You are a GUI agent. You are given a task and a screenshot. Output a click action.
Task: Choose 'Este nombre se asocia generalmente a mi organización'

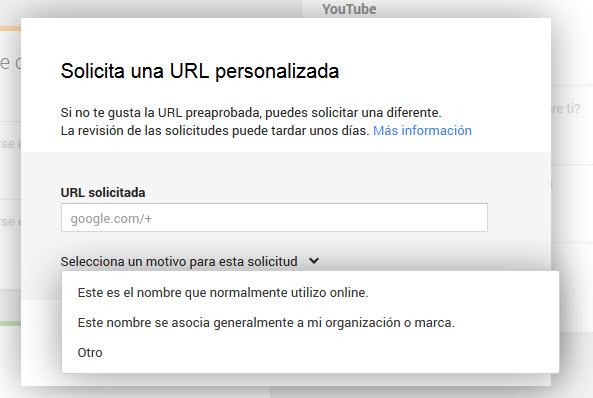tap(266, 323)
